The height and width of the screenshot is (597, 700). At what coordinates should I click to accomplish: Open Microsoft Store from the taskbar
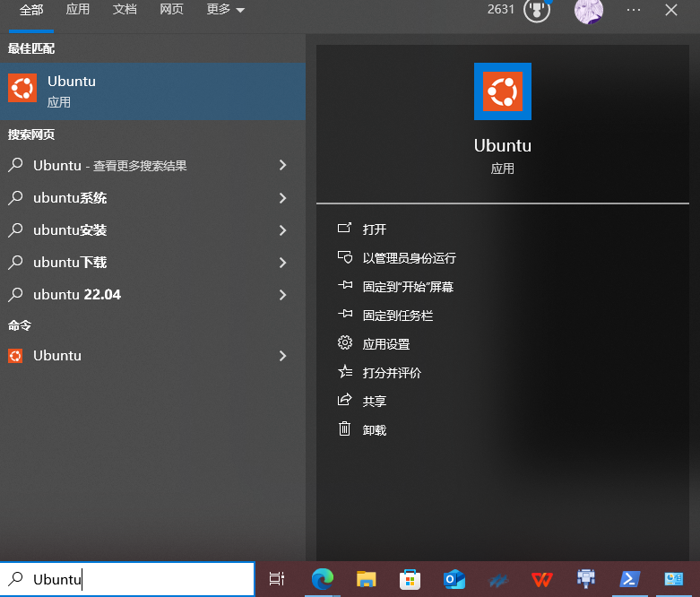410,580
